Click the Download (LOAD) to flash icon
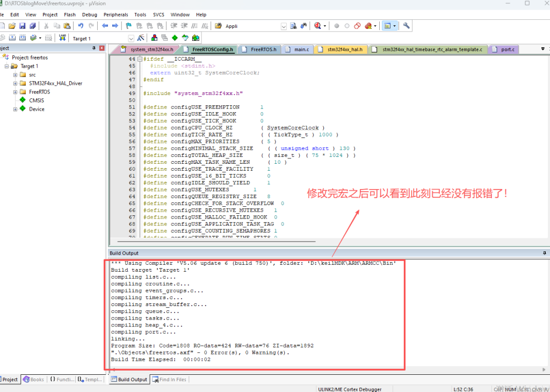This screenshot has width=550, height=392. click(x=62, y=38)
